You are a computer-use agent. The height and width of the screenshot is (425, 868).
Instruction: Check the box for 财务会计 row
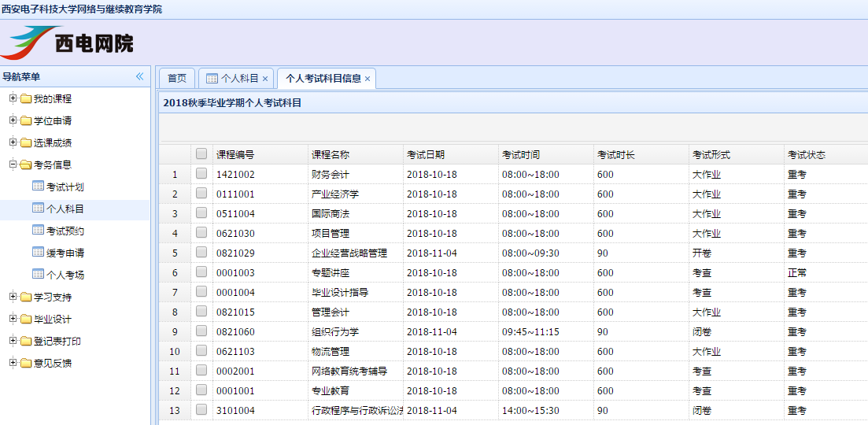click(x=201, y=174)
